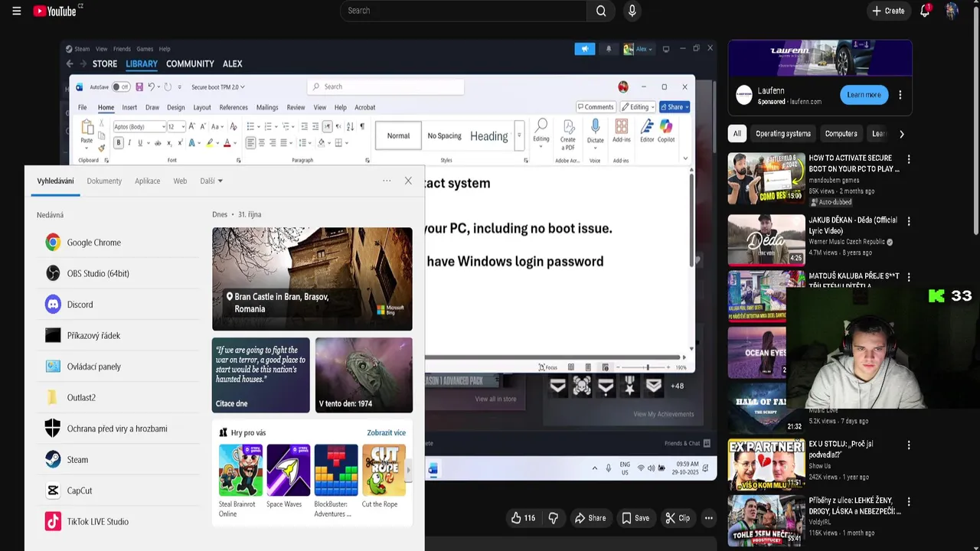Open Google Chrome from recent apps

click(118, 243)
